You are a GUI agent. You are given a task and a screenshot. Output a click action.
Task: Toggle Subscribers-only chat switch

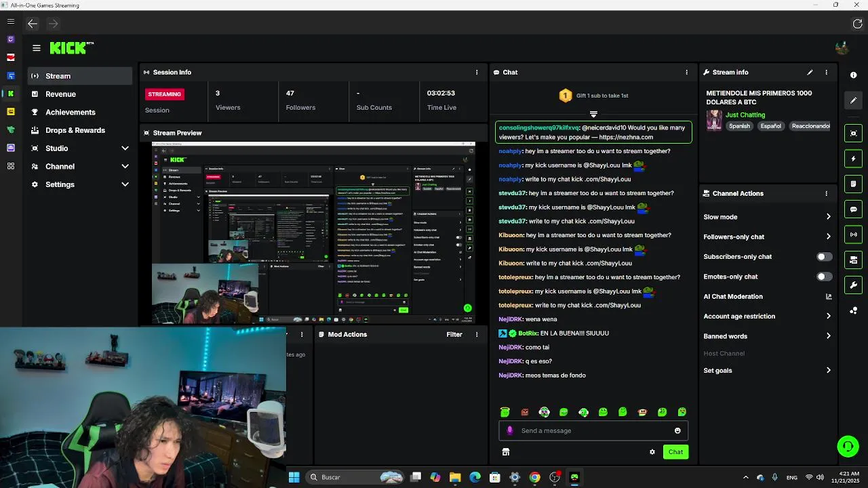tap(824, 257)
